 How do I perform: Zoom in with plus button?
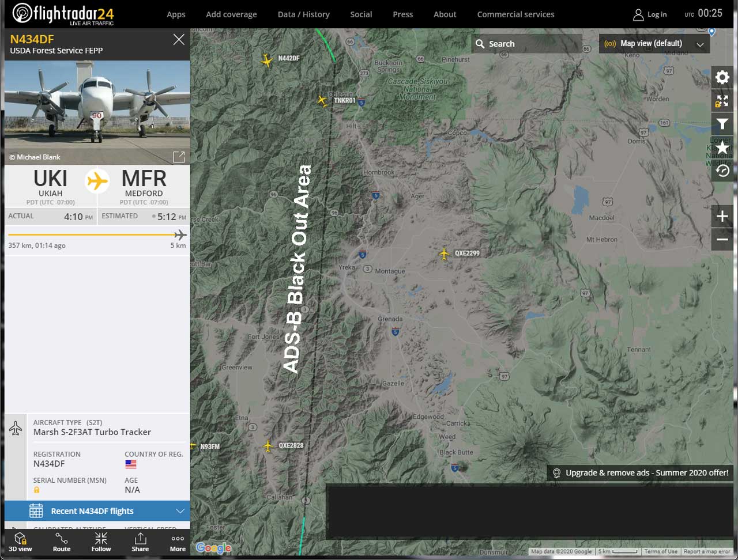722,216
